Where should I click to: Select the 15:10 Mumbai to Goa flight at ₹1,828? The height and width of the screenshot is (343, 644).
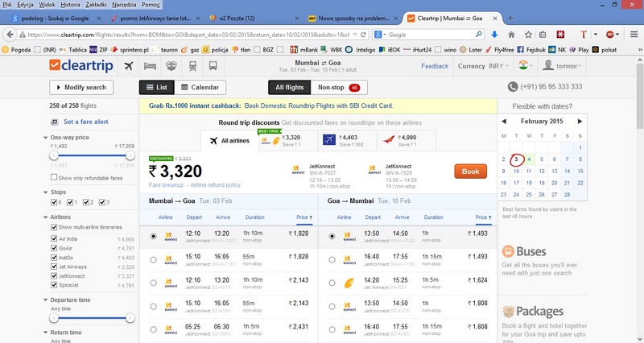click(x=153, y=259)
